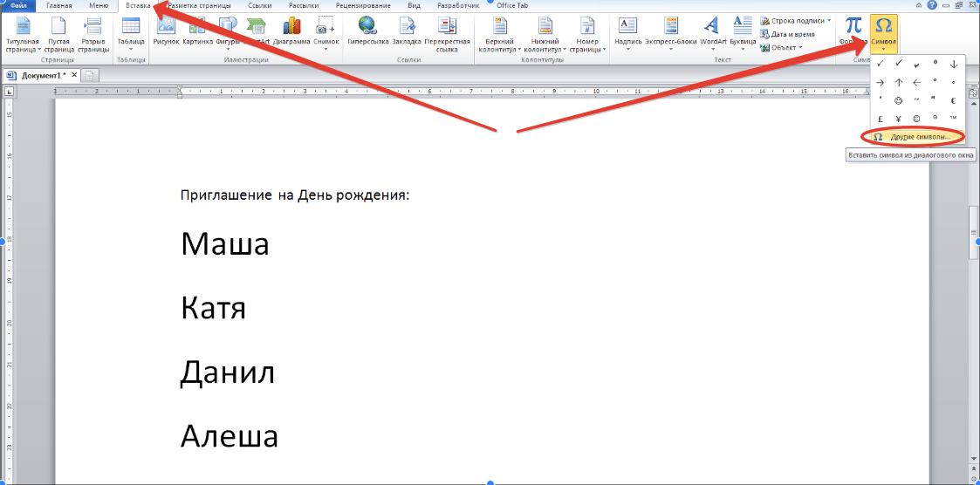Expand the Объект dropdown arrow
The width and height of the screenshot is (980, 485).
point(801,47)
